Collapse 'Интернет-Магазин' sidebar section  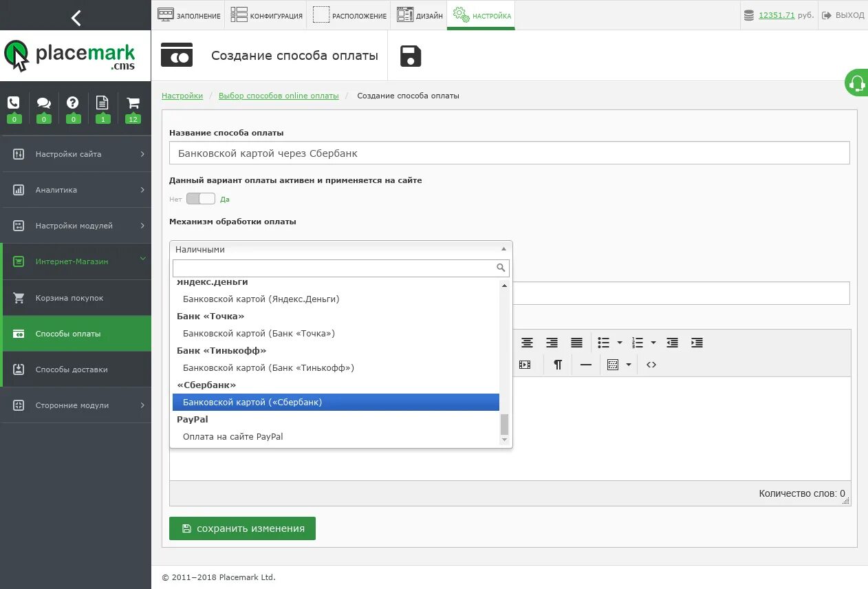coord(76,261)
